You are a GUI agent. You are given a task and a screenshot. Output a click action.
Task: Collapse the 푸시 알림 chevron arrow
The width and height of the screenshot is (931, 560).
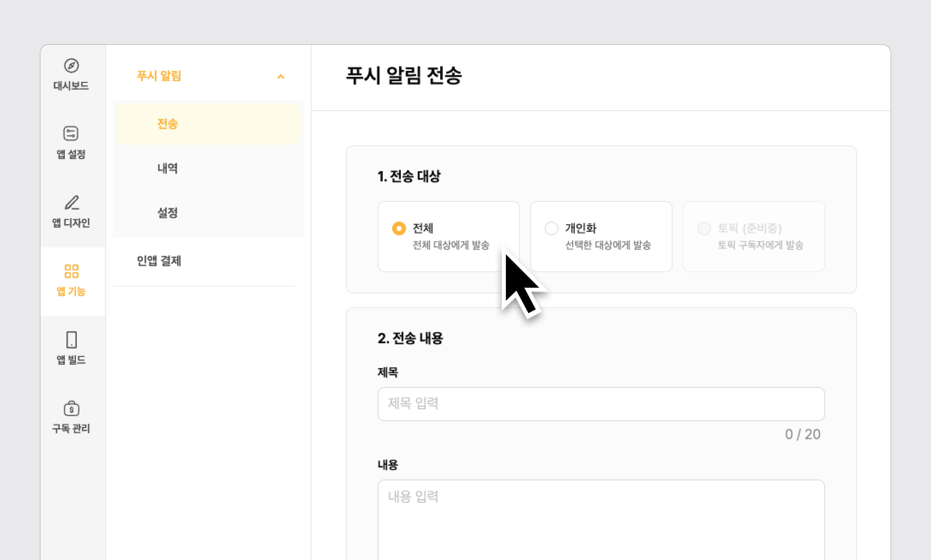click(x=280, y=77)
